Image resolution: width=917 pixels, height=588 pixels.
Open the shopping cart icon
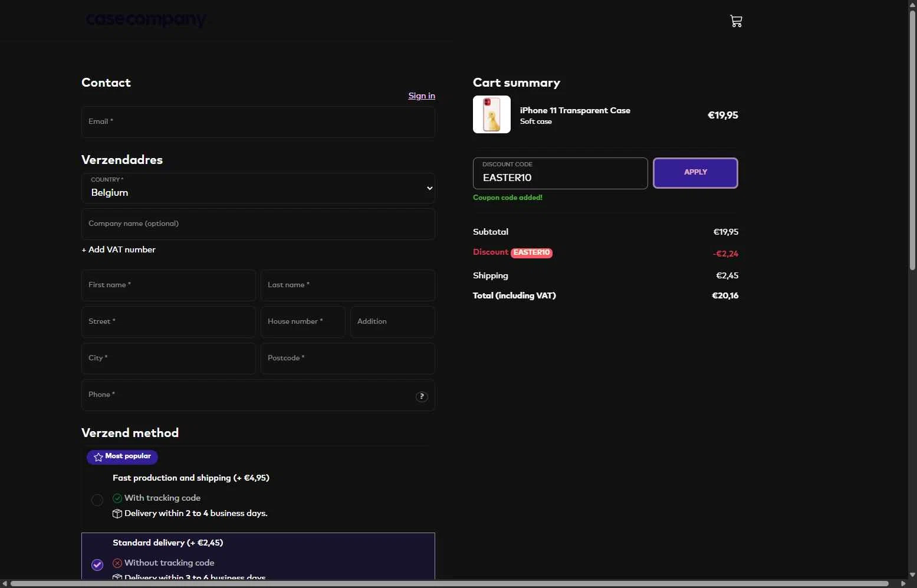[736, 21]
